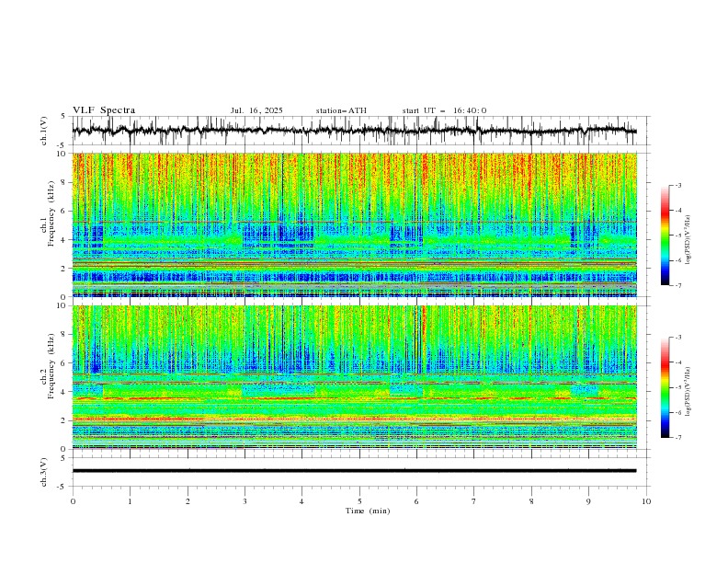
Task: Click the ch.2 PSD color scale bar
Action: tap(665, 387)
